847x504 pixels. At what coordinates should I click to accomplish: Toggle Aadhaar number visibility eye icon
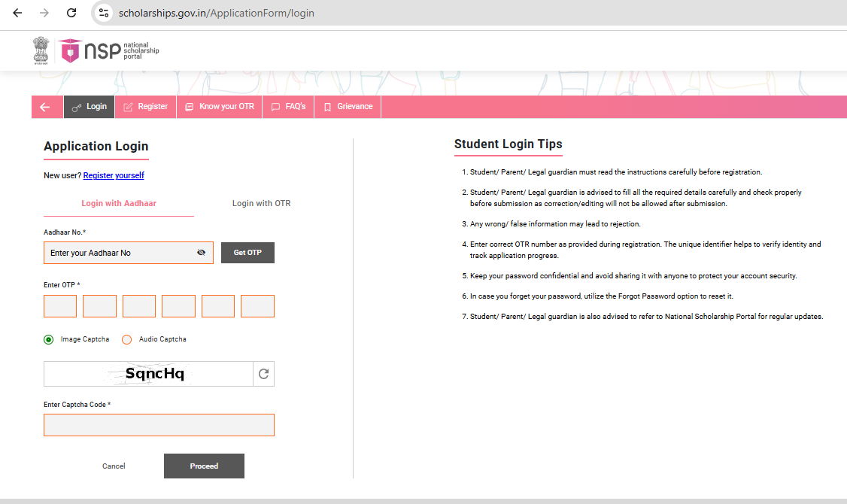click(x=202, y=253)
